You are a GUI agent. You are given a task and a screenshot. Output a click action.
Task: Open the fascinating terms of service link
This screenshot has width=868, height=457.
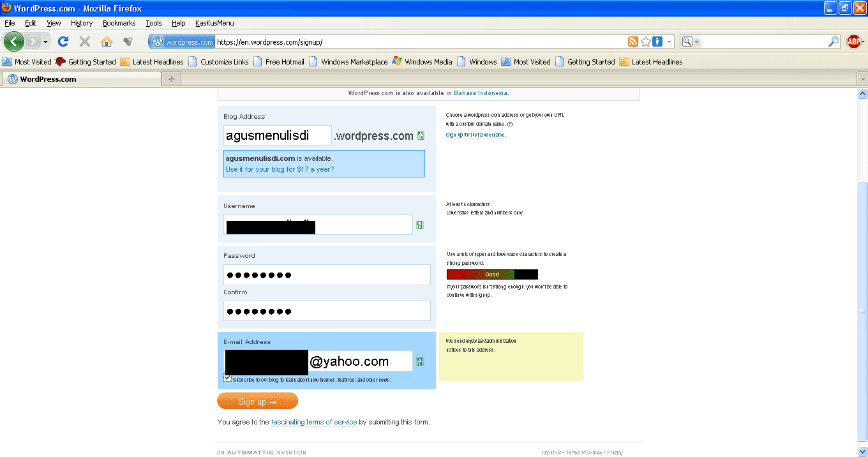[x=313, y=422]
